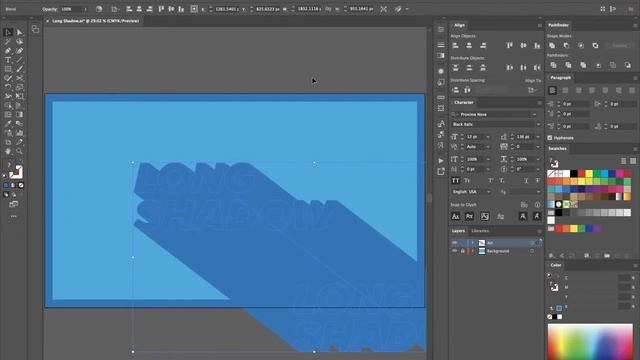Toggle visibility of the Background layer
This screenshot has width=640, height=360.
(x=454, y=251)
